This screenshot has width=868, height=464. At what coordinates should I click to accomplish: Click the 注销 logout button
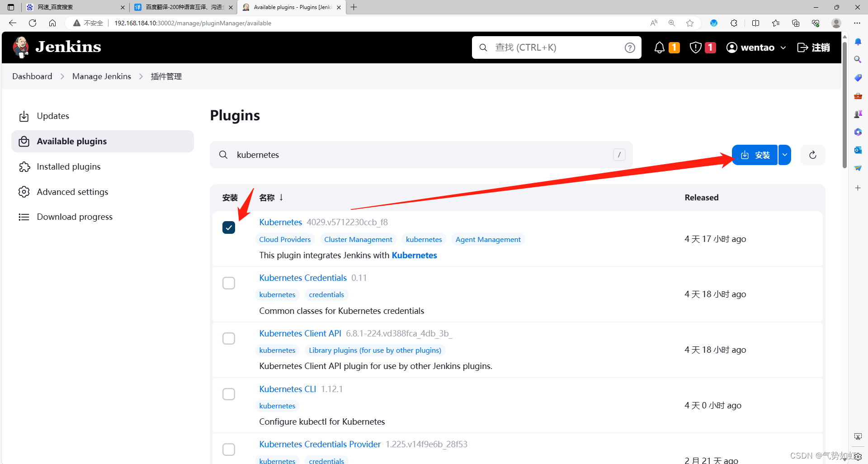point(813,47)
